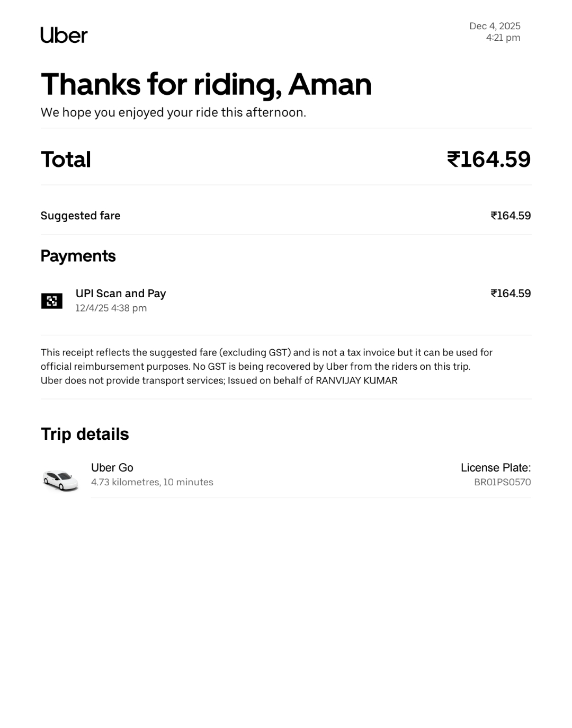Click the 'Trip details' heading
The image size is (572, 728).
[85, 434]
